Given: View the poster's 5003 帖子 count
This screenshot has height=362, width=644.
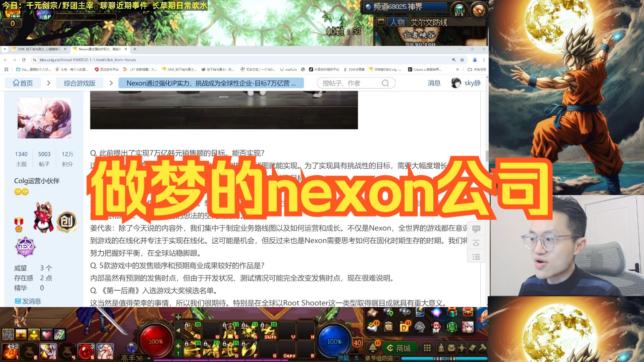Looking at the screenshot, I should pyautogui.click(x=44, y=159).
